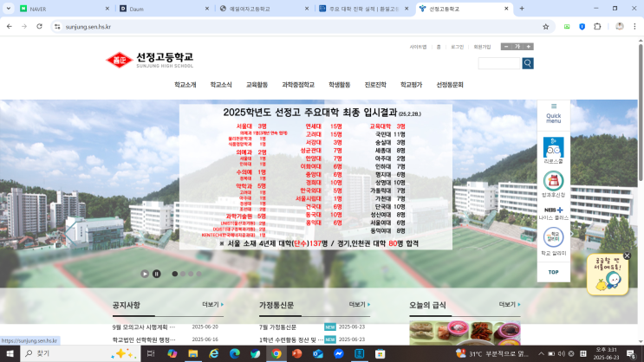Click the site search magnifier button
Screen dimensions: 644x362
pos(528,63)
